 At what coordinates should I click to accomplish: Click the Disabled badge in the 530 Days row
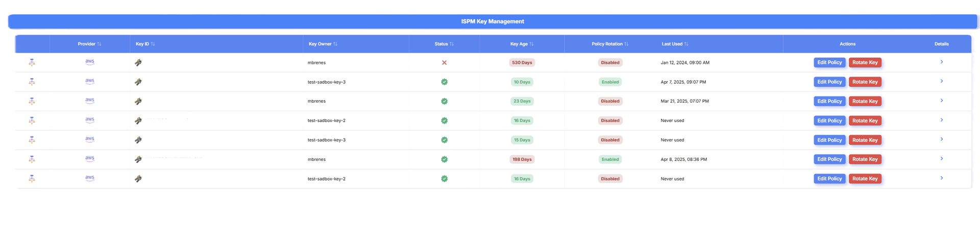pos(610,62)
